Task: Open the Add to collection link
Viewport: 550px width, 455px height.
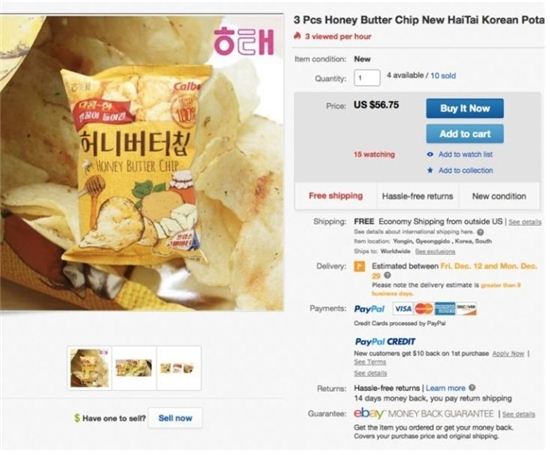Action: 465,170
